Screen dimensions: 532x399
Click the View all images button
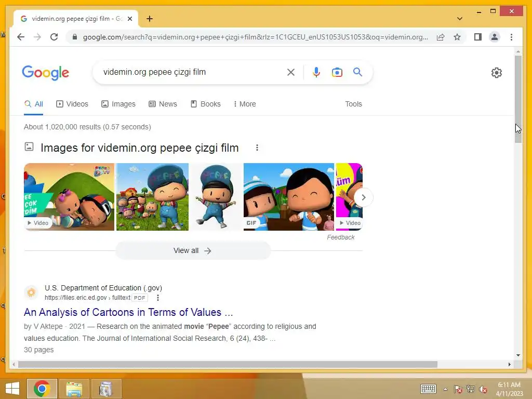point(193,250)
